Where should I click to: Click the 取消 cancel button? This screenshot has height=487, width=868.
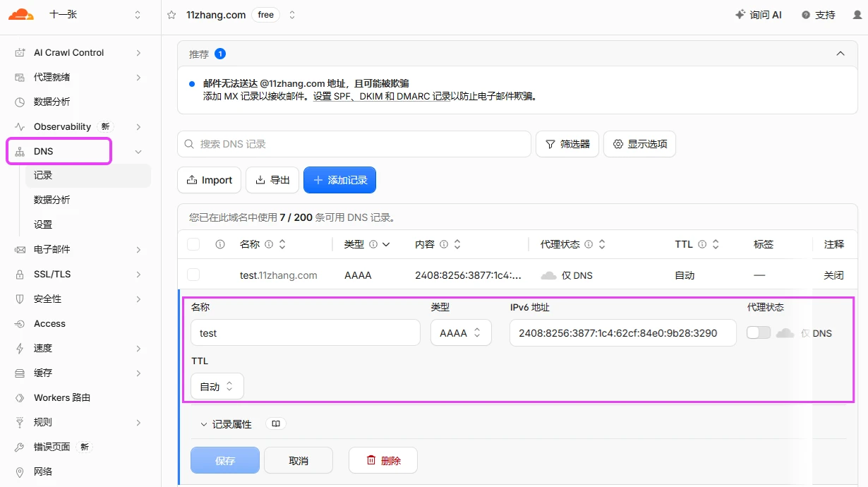point(299,460)
